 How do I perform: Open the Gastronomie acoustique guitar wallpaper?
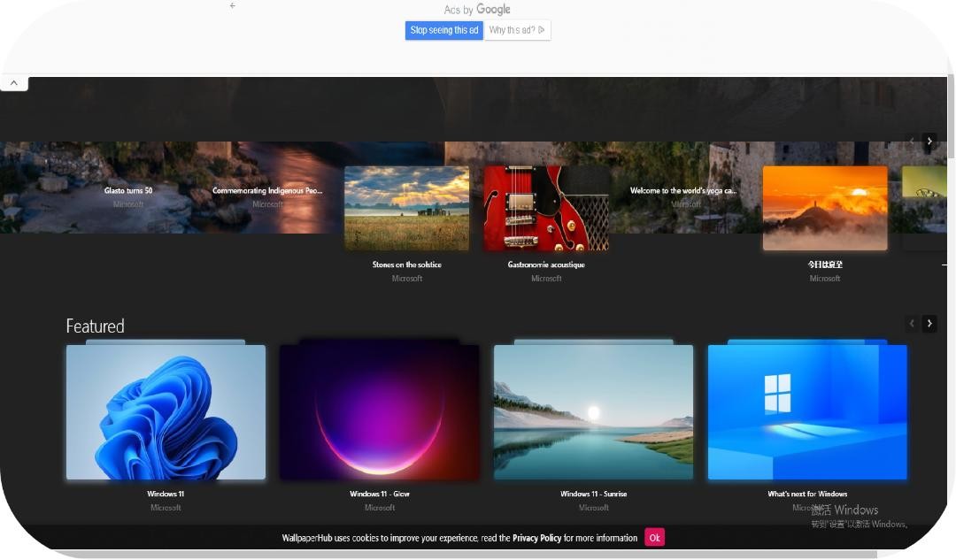(x=546, y=209)
